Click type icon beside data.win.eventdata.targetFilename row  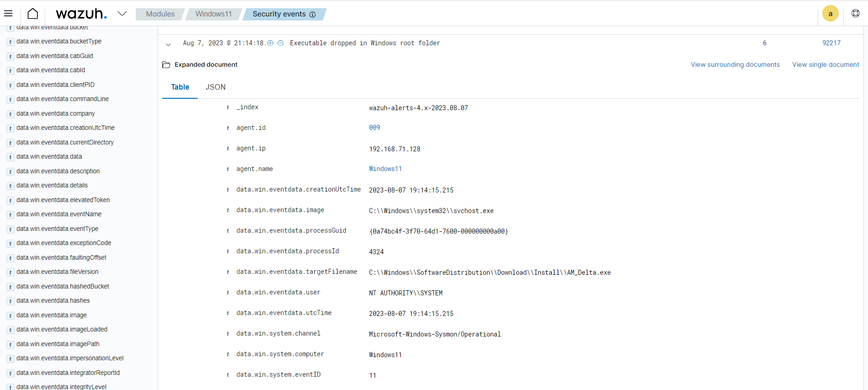(228, 272)
